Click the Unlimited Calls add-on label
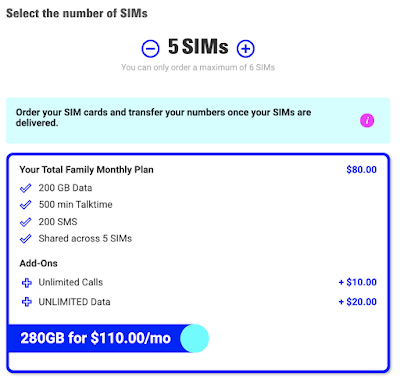 [71, 282]
